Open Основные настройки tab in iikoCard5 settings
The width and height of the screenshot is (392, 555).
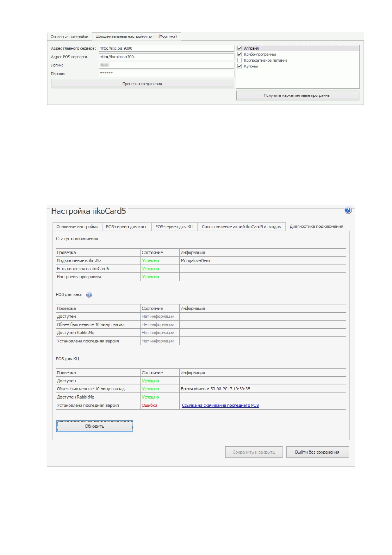pyautogui.click(x=77, y=227)
